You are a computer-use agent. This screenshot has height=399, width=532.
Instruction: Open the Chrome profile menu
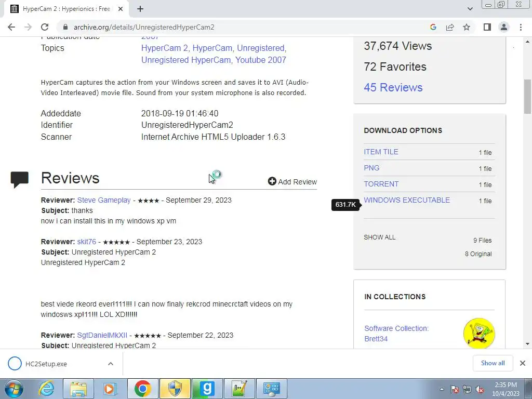point(504,27)
